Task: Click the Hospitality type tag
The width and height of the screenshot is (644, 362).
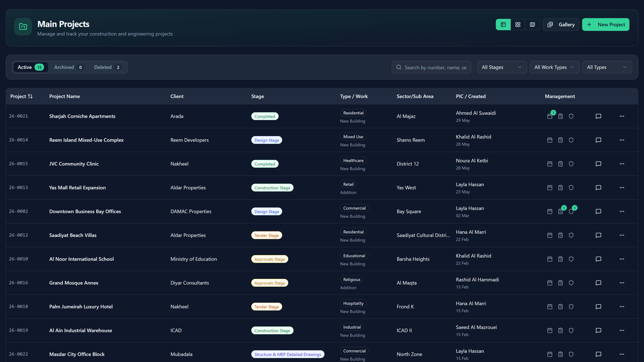Action: (353, 303)
